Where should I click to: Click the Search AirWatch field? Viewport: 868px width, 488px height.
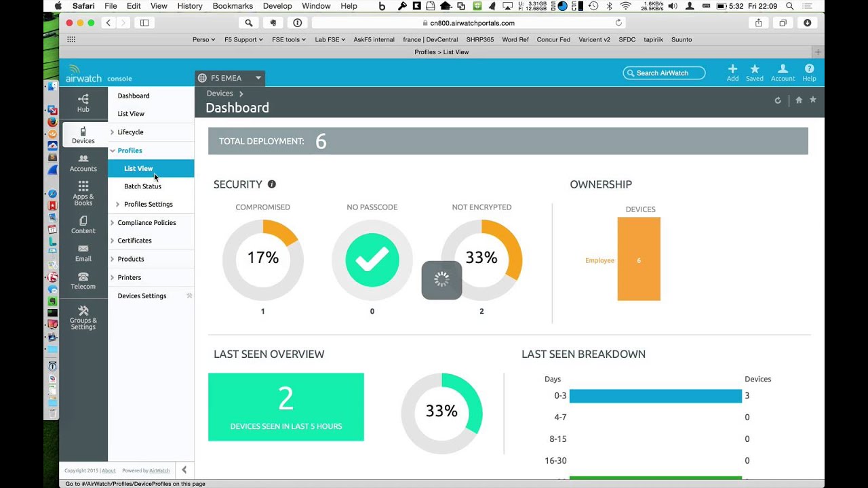point(664,73)
